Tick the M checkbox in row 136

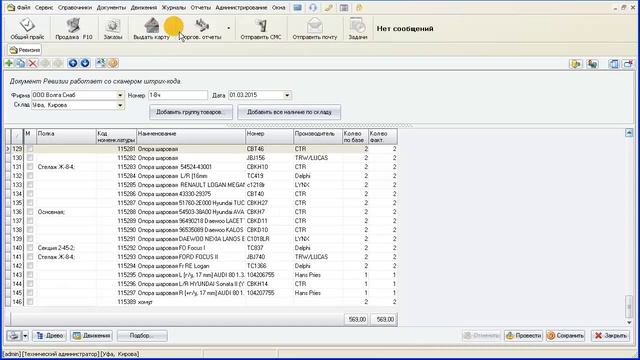click(30, 212)
